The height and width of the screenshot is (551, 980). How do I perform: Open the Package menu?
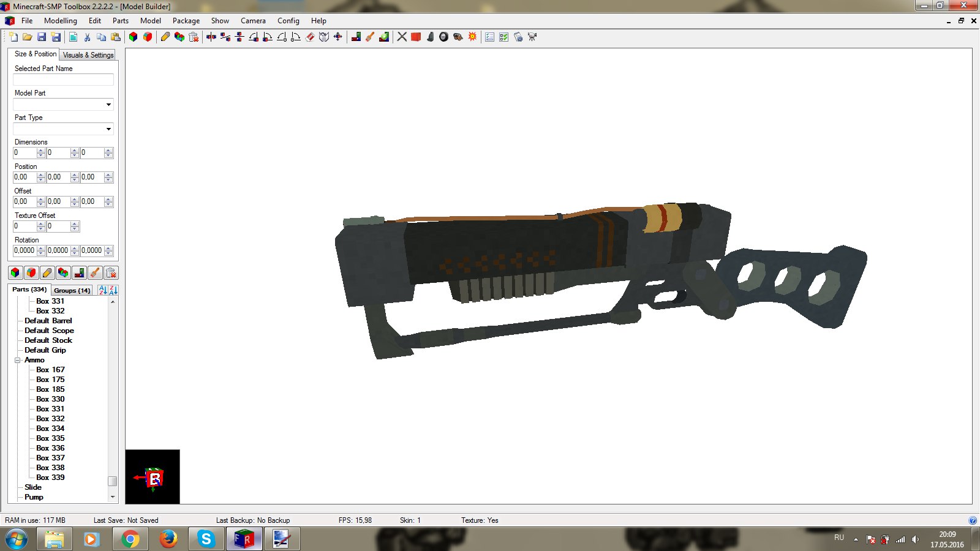[186, 21]
